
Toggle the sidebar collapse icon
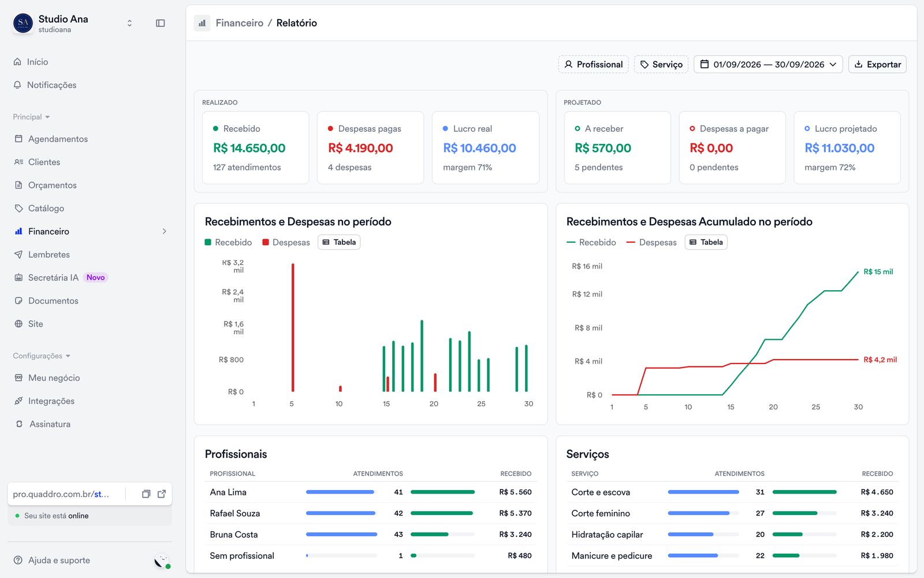tap(161, 23)
